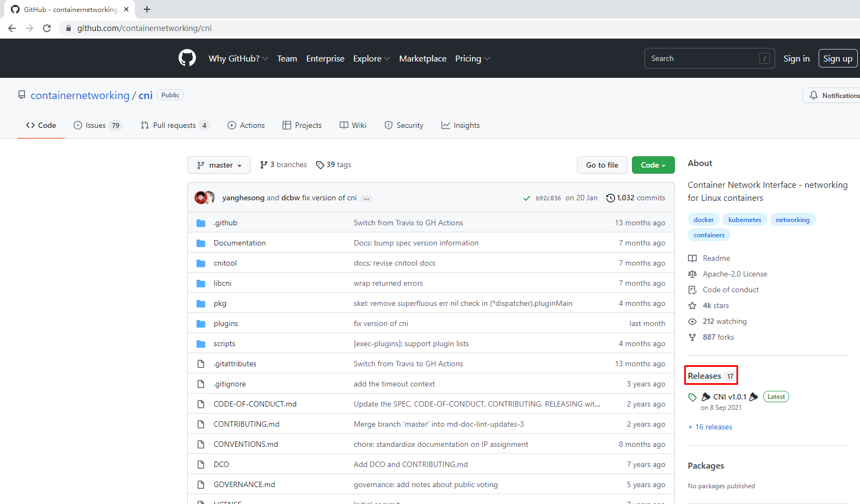Click the plugins folder icon
The image size is (860, 504).
coord(201,324)
